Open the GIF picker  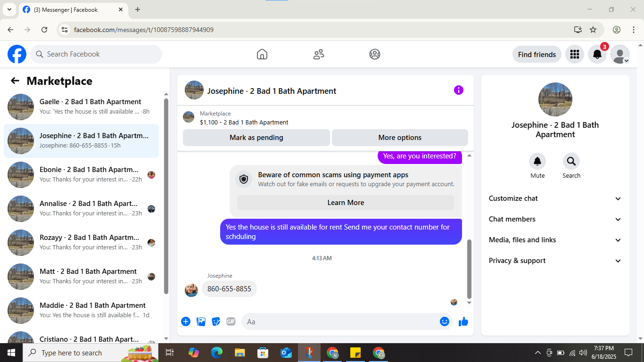(x=231, y=321)
